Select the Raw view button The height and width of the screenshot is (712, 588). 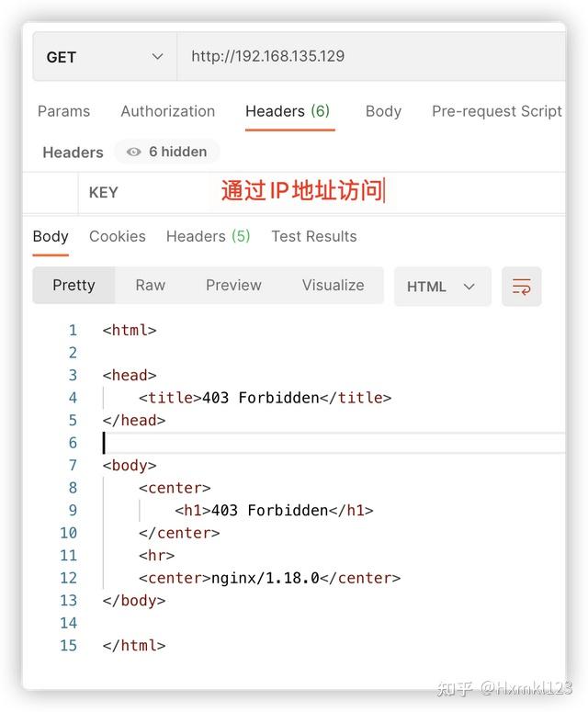(x=151, y=285)
